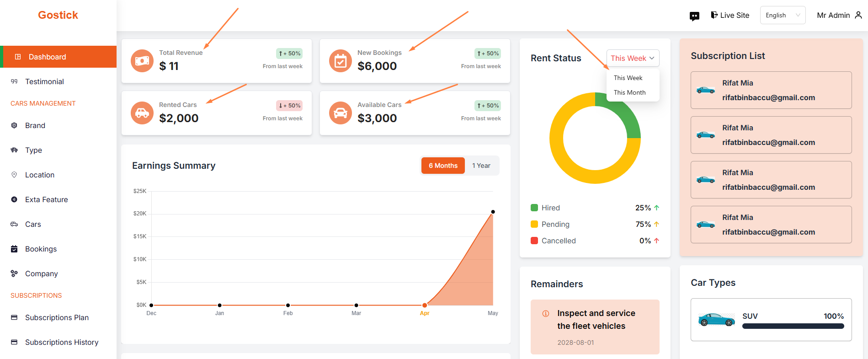Click the Rented Cars car icon
This screenshot has height=359, width=868.
(142, 113)
